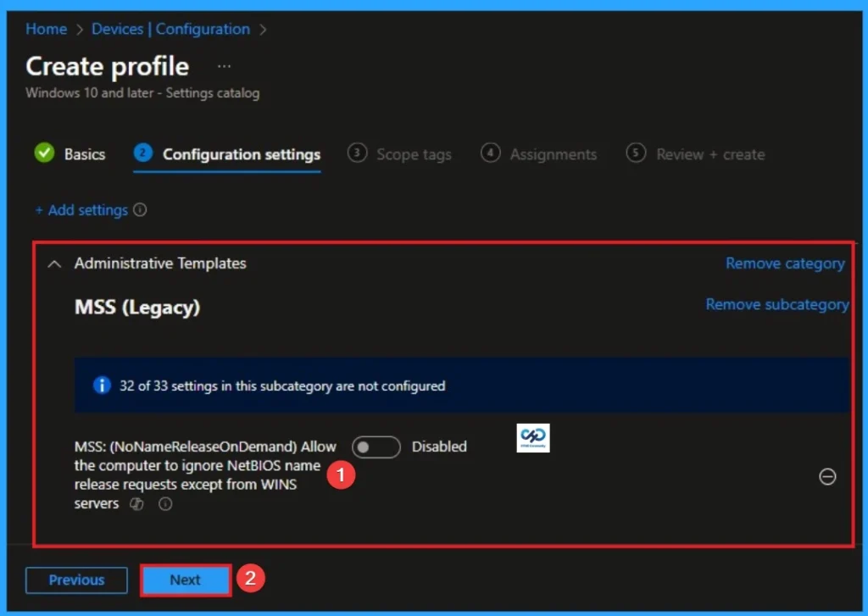Screen dimensions: 868x616
Task: Click the blue info icon in the settings banner
Action: click(101, 386)
